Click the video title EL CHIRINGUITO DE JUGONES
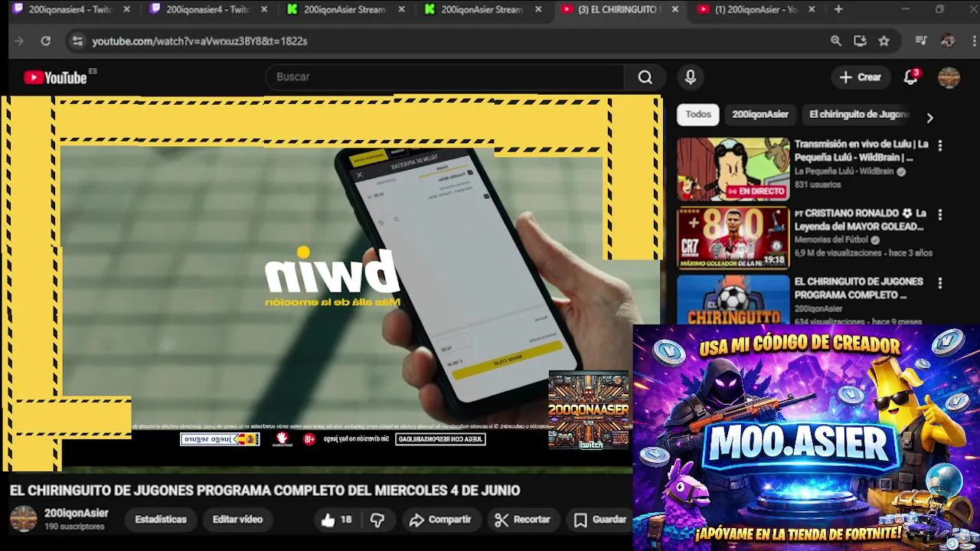Viewport: 980px width, 551px height. pos(265,491)
